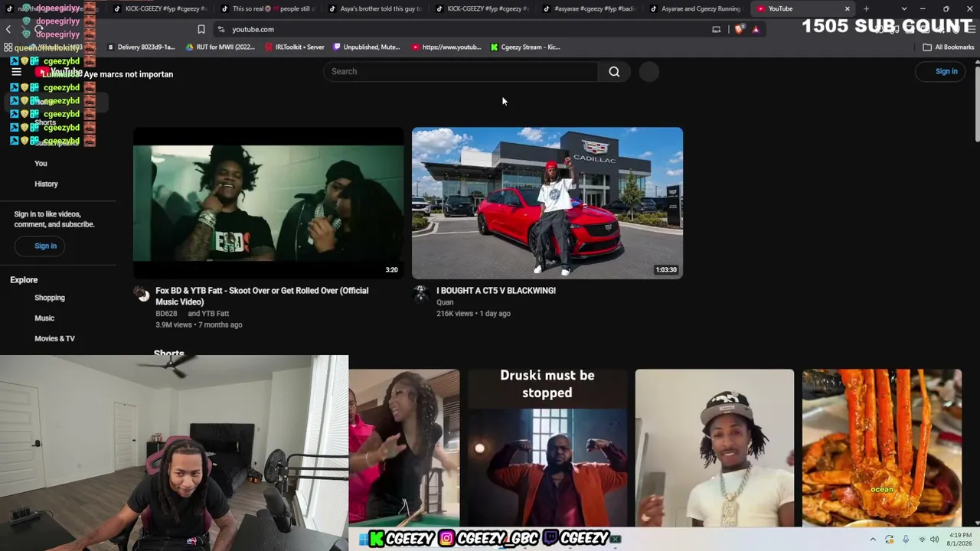980x551 pixels.
Task: Open the You section in the sidebar
Action: tap(41, 163)
